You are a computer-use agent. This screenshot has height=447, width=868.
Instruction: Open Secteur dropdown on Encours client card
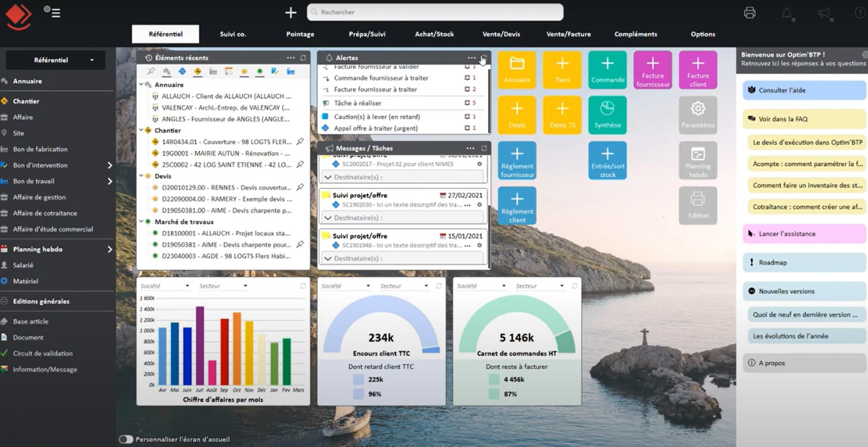pyautogui.click(x=405, y=286)
